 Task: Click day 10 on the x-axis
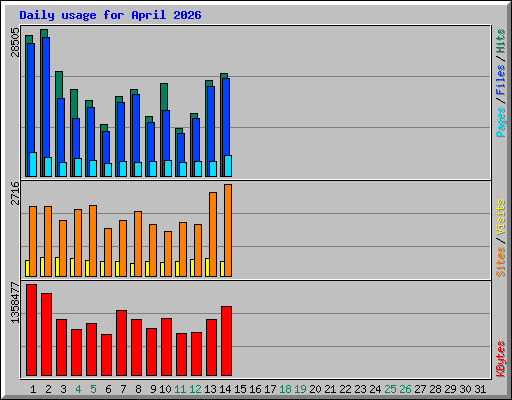[x=165, y=389]
